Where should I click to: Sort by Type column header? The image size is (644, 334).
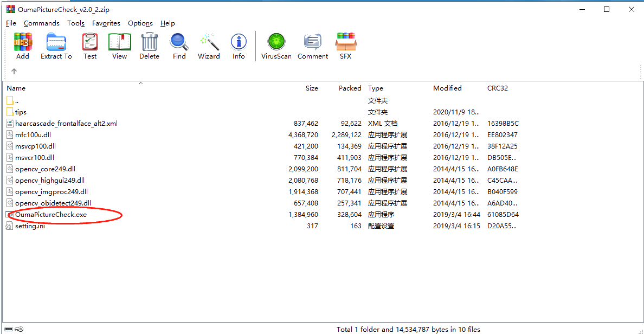[375, 88]
